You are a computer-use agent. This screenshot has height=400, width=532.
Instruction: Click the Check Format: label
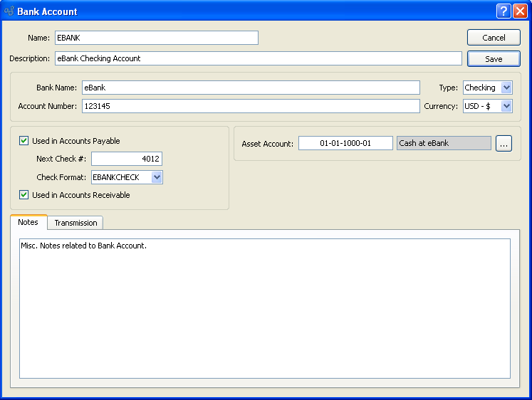coord(61,177)
